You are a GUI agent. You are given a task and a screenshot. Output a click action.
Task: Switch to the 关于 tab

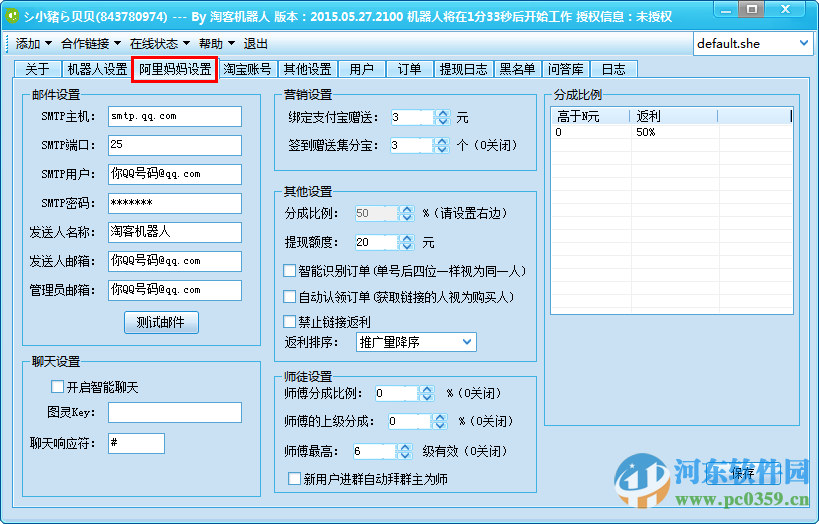click(38, 69)
